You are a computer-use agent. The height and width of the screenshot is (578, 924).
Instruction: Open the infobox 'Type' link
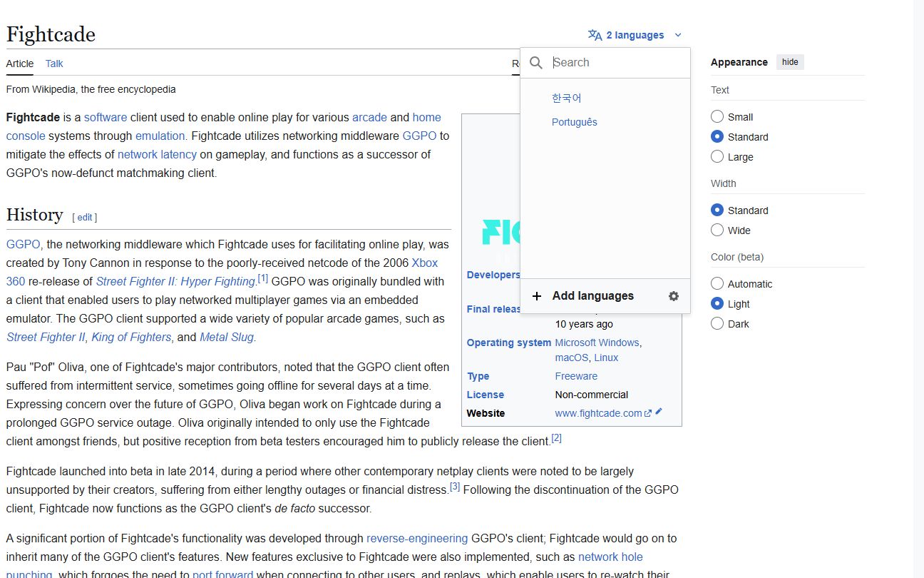coord(478,376)
